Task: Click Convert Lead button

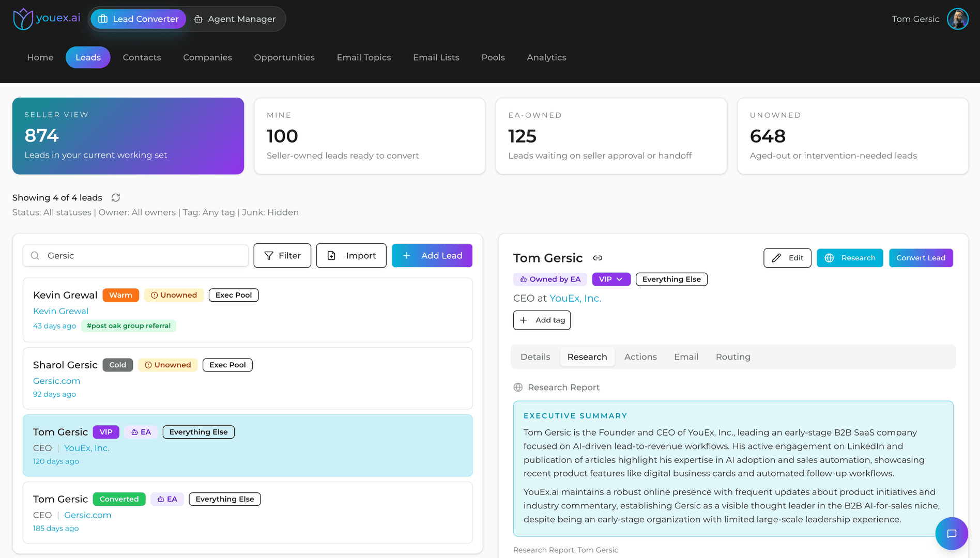Action: pyautogui.click(x=921, y=258)
